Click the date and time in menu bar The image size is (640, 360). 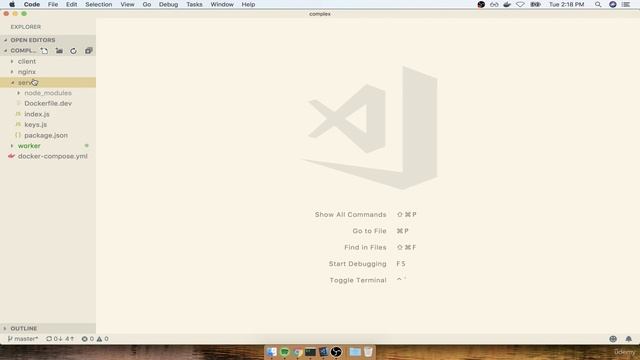[x=566, y=4]
